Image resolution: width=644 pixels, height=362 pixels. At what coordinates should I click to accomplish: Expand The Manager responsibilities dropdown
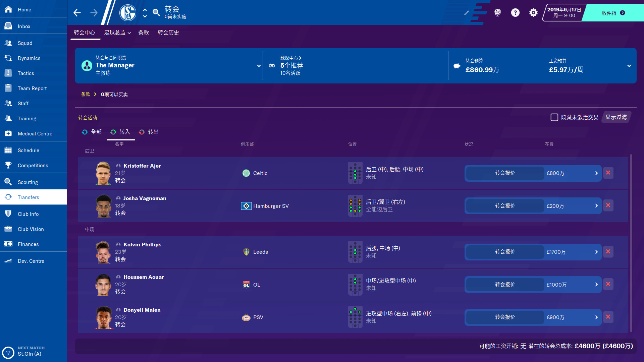point(258,66)
